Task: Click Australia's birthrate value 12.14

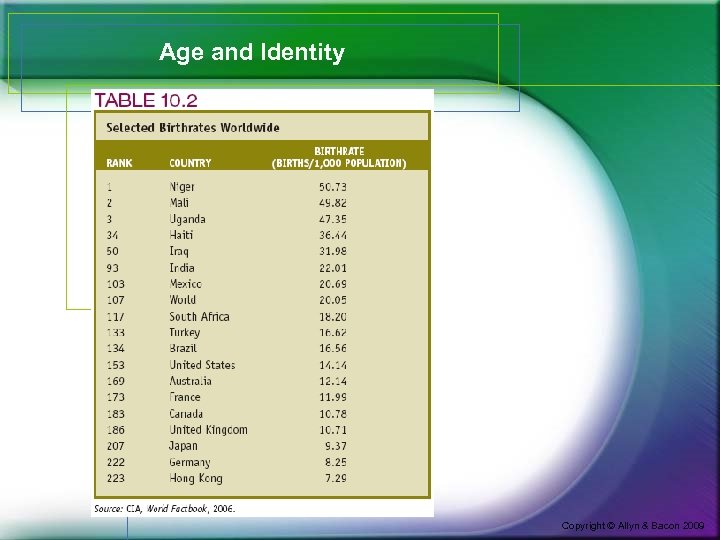Action: 333,381
